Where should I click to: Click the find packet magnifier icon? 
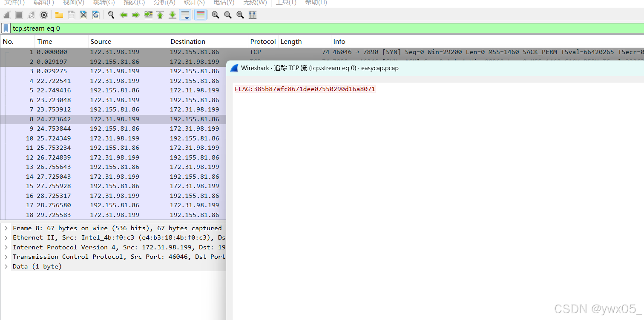(111, 14)
